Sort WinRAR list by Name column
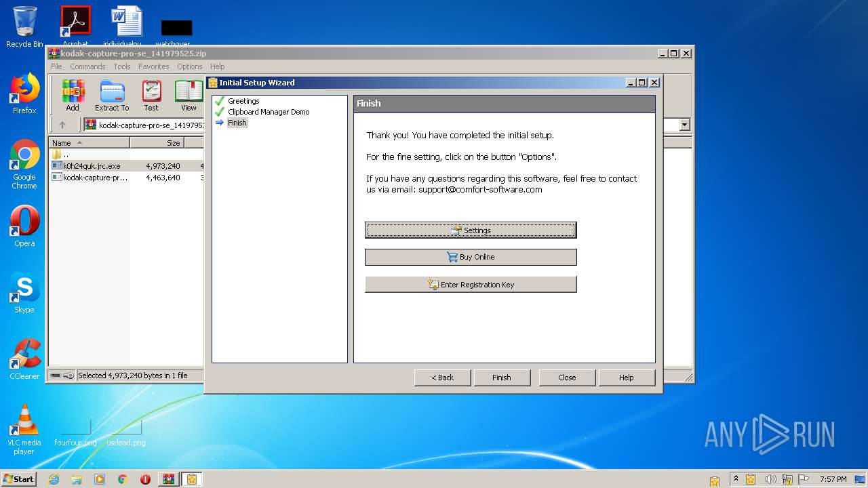Image resolution: width=868 pixels, height=488 pixels. point(89,142)
